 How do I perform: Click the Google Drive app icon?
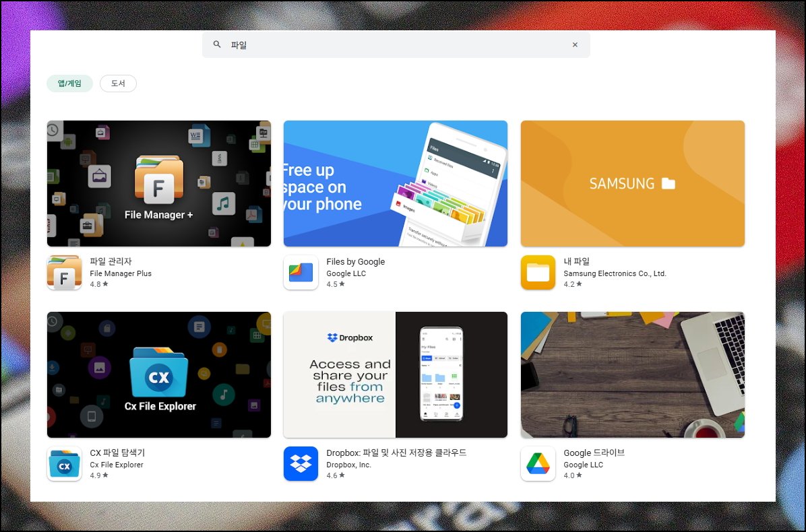click(538, 464)
